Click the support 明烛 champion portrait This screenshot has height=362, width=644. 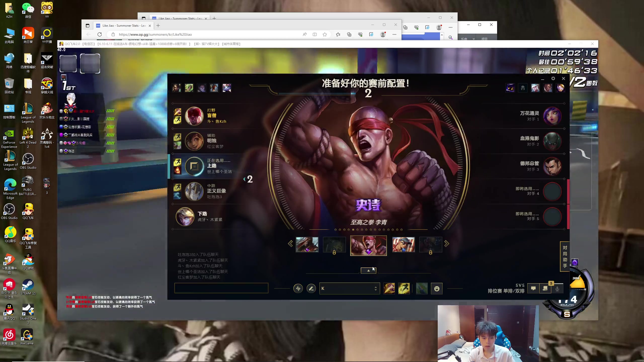(x=194, y=141)
